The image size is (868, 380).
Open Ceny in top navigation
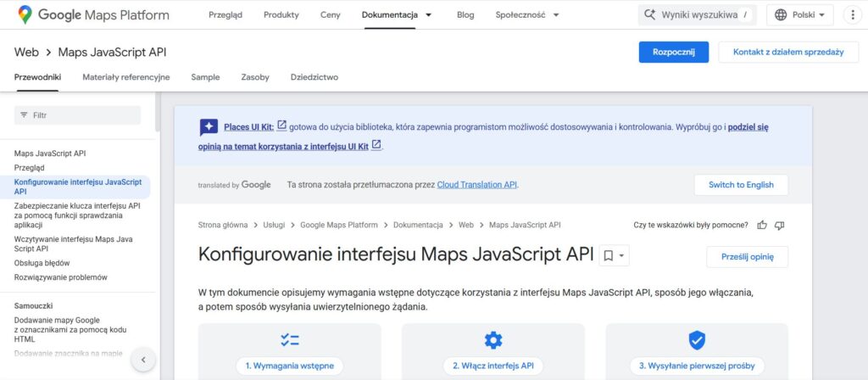(331, 15)
